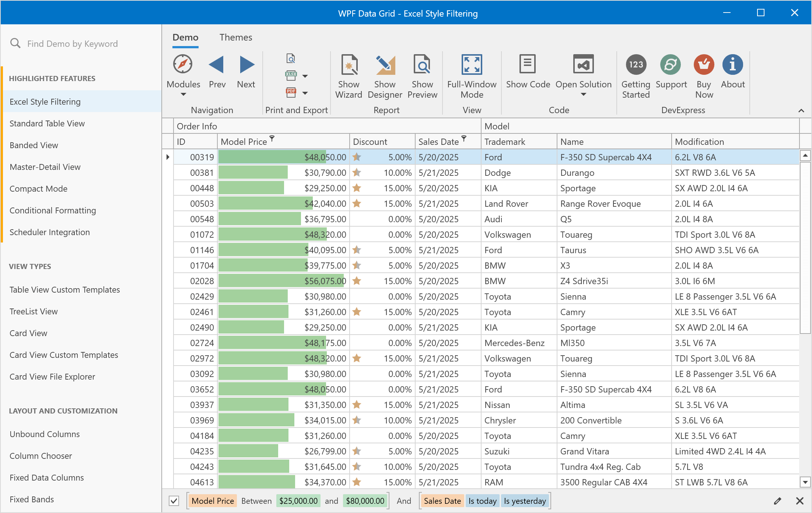Click the Support icon
This screenshot has width=812, height=513.
[671, 64]
